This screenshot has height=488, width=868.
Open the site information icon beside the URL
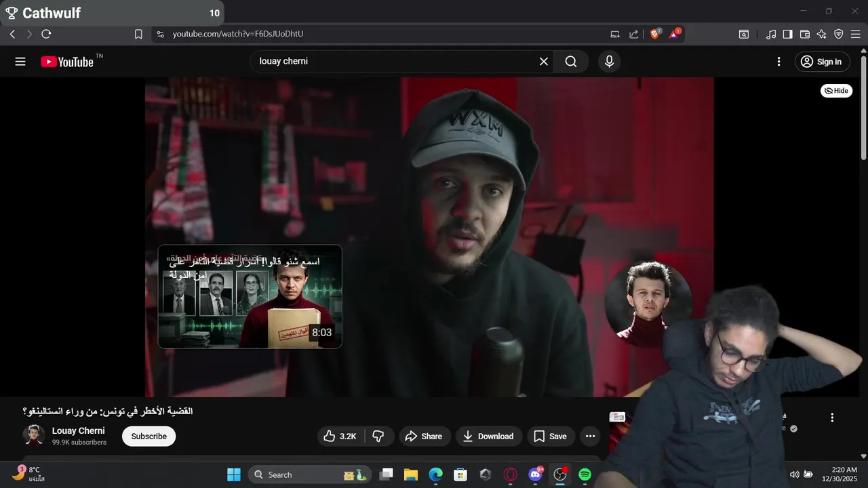point(160,34)
